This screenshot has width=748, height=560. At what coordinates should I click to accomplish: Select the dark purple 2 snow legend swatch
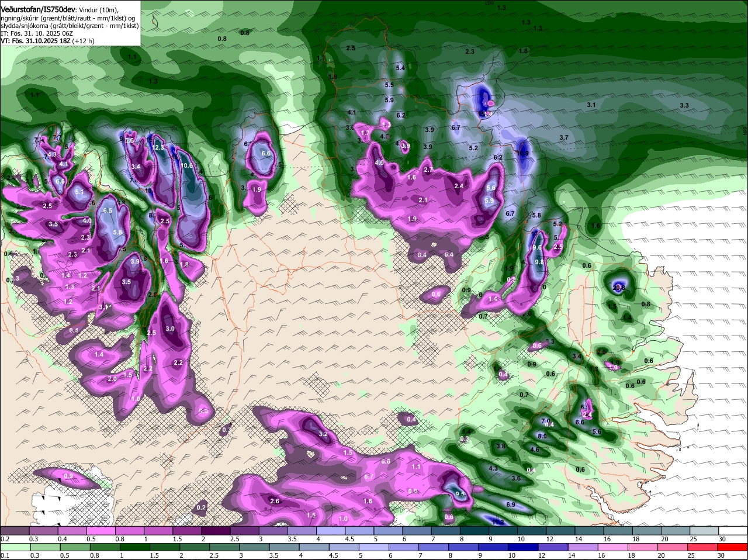[x=216, y=530]
